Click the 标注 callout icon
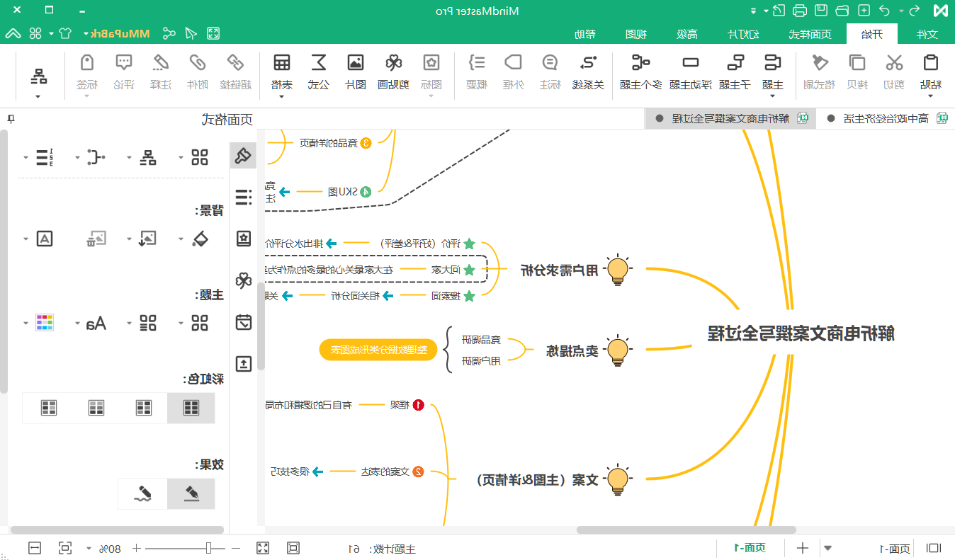955x560 pixels. [550, 64]
